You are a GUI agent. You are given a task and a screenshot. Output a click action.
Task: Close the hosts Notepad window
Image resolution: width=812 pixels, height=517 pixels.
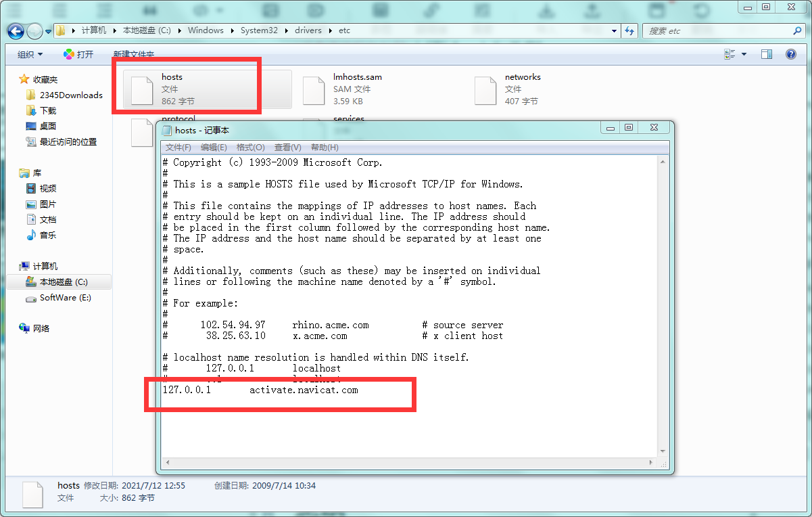(654, 127)
